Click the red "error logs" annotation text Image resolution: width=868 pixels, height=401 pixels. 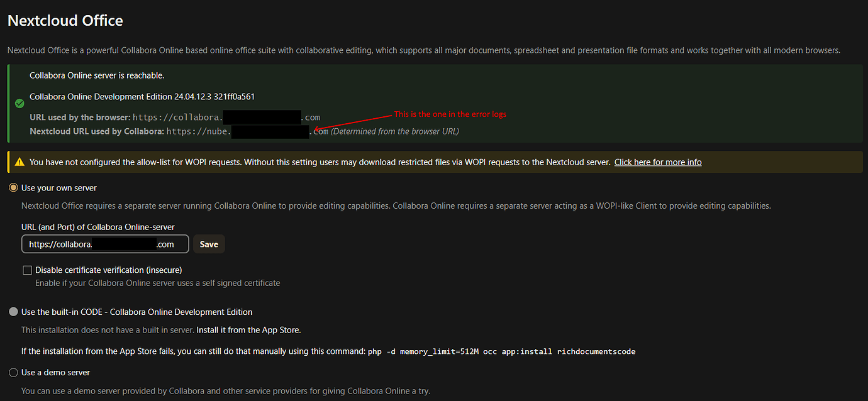point(450,114)
